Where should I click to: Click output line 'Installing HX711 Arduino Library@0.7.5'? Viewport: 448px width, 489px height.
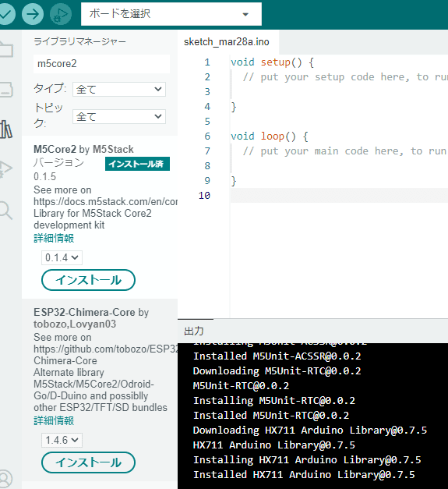click(x=307, y=460)
